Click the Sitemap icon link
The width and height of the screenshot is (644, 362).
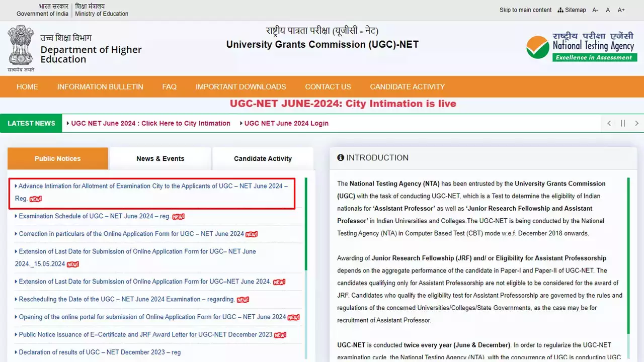(572, 10)
